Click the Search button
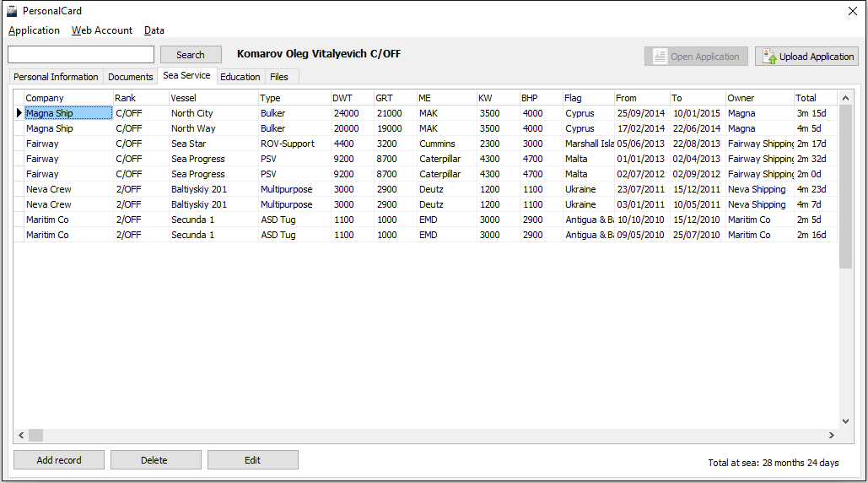Image resolution: width=868 pixels, height=483 pixels. (191, 55)
